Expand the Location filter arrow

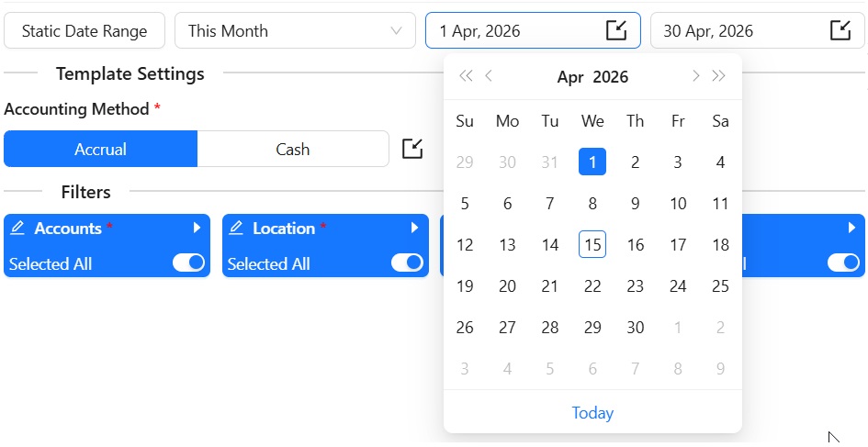coord(415,228)
